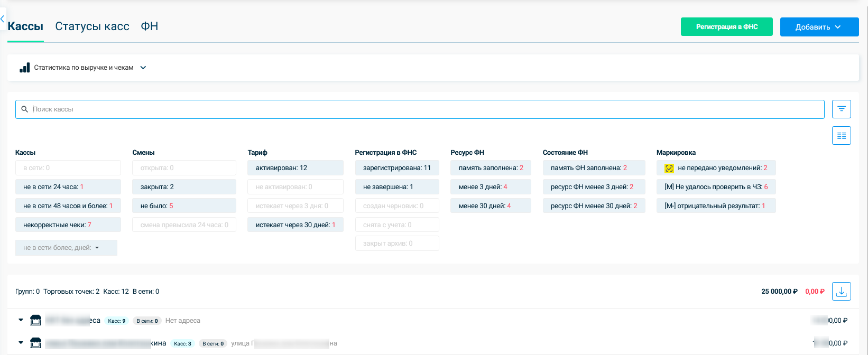Open the 'Добавить' dropdown button

tap(819, 27)
